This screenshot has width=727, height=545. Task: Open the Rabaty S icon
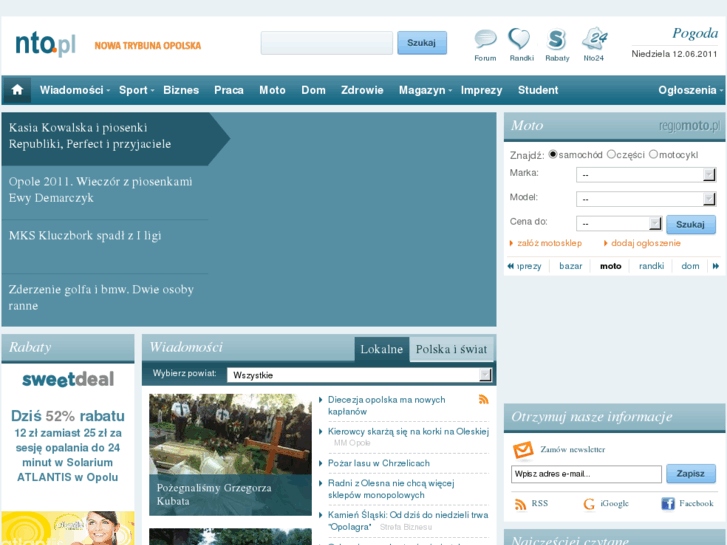pos(556,39)
